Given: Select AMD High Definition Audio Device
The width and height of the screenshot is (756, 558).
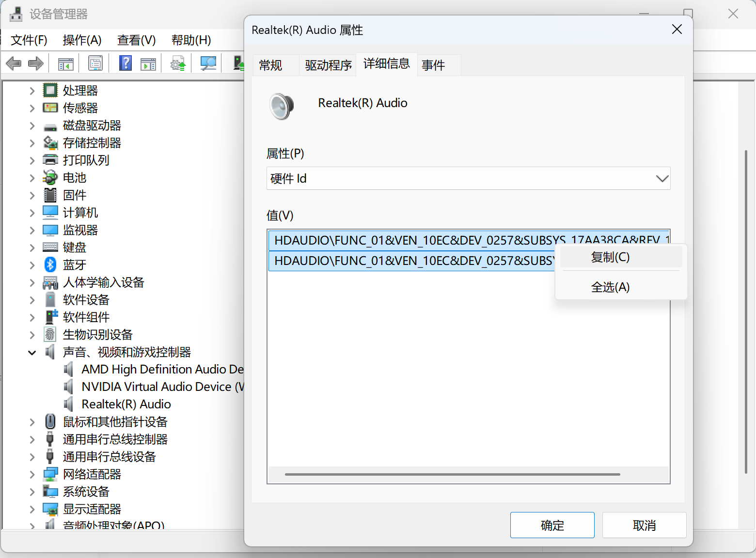Looking at the screenshot, I should pyautogui.click(x=162, y=369).
